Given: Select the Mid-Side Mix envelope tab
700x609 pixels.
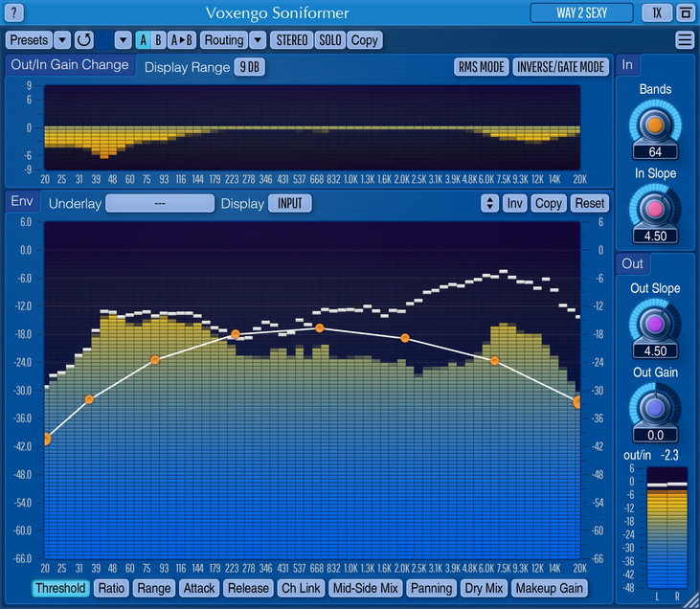Looking at the screenshot, I should 366,588.
